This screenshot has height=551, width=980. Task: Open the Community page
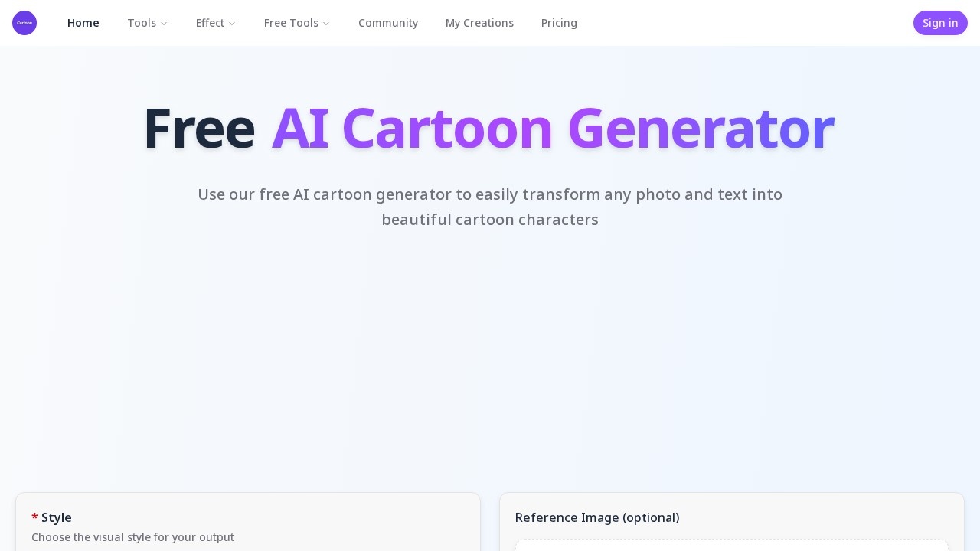(388, 23)
